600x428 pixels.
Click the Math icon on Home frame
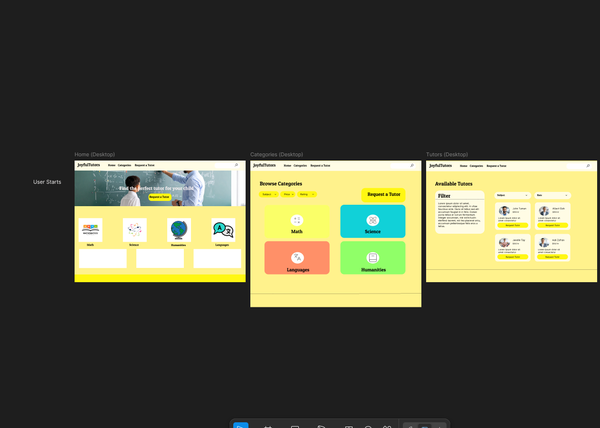coord(90,229)
